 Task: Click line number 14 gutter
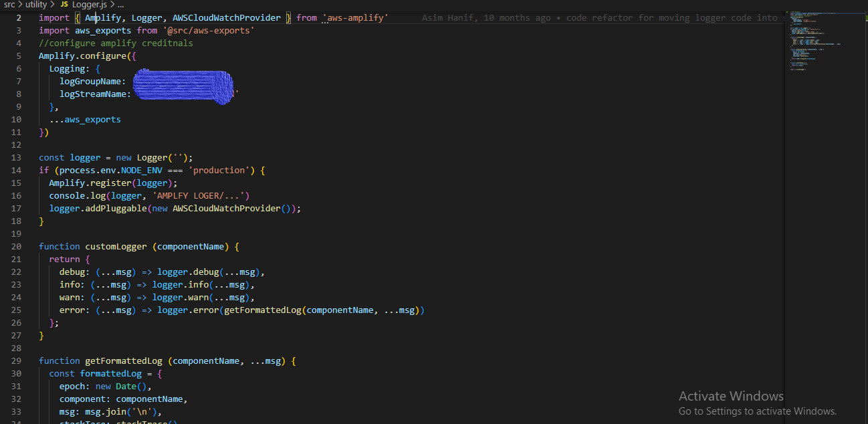[x=16, y=170]
